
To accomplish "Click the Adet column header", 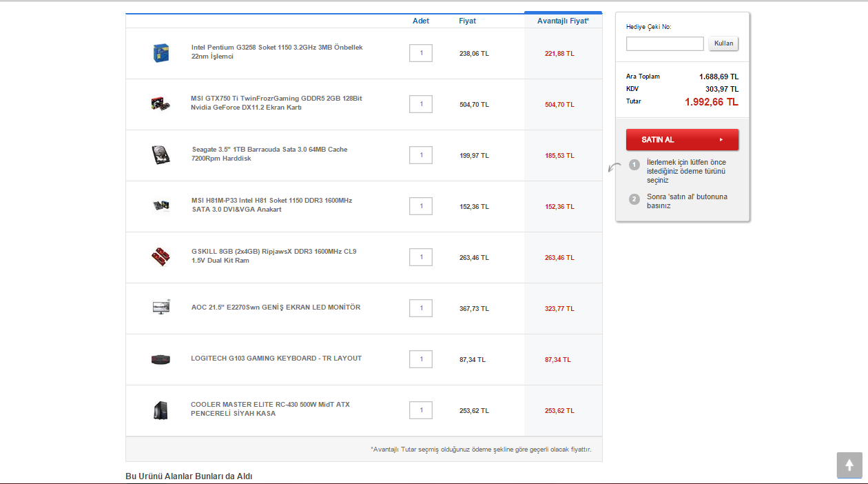I will tap(421, 21).
